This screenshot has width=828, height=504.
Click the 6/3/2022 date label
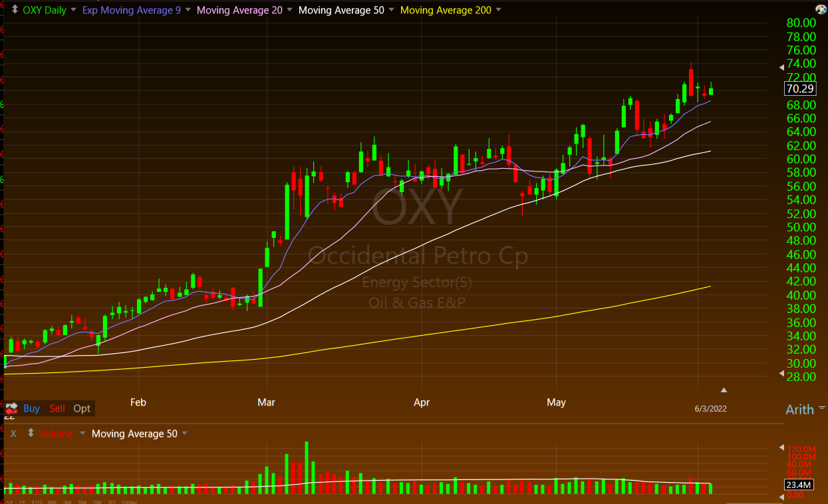711,409
